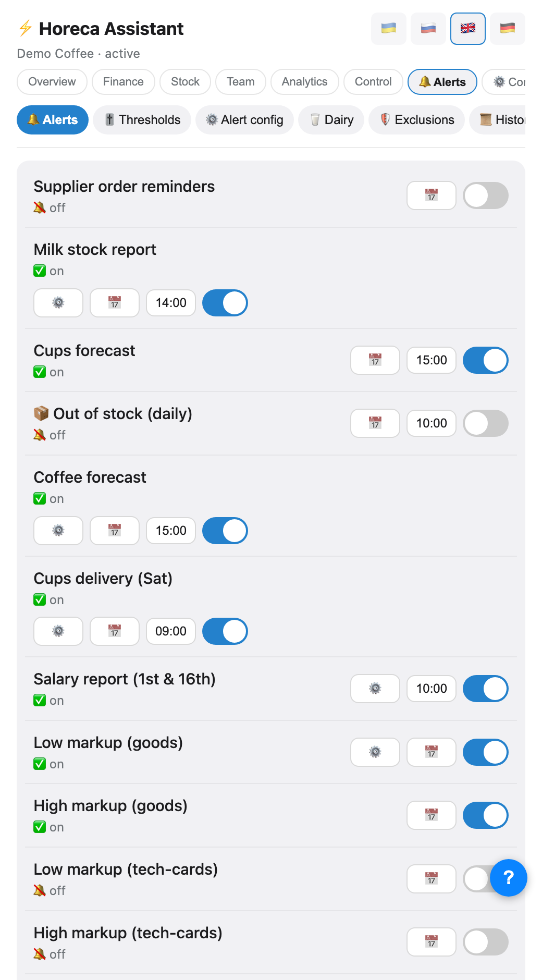
Task: Select the Ukrainian flag language
Action: (389, 29)
